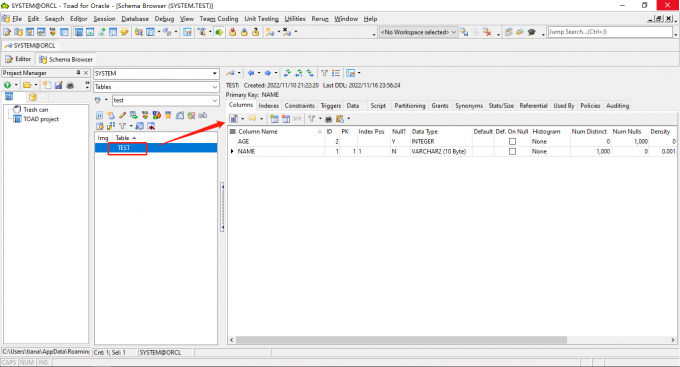Sort the table list by Table header

point(160,138)
